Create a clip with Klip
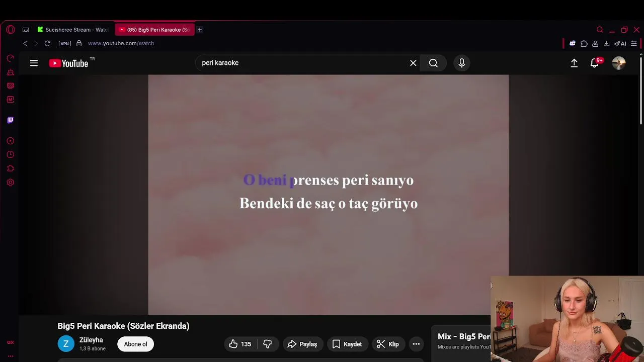 388,344
